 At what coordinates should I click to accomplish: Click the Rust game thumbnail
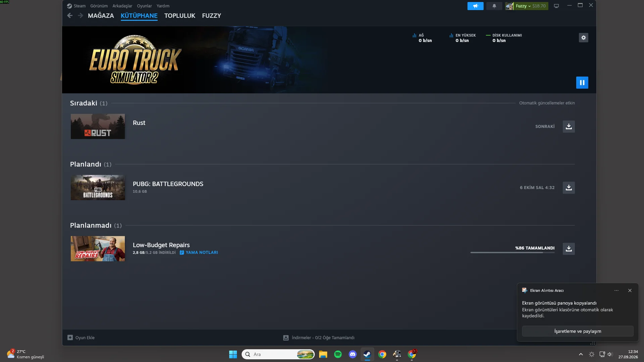pyautogui.click(x=98, y=127)
